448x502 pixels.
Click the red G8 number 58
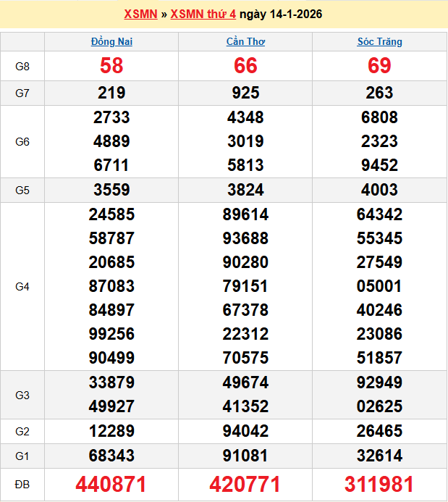[111, 66]
